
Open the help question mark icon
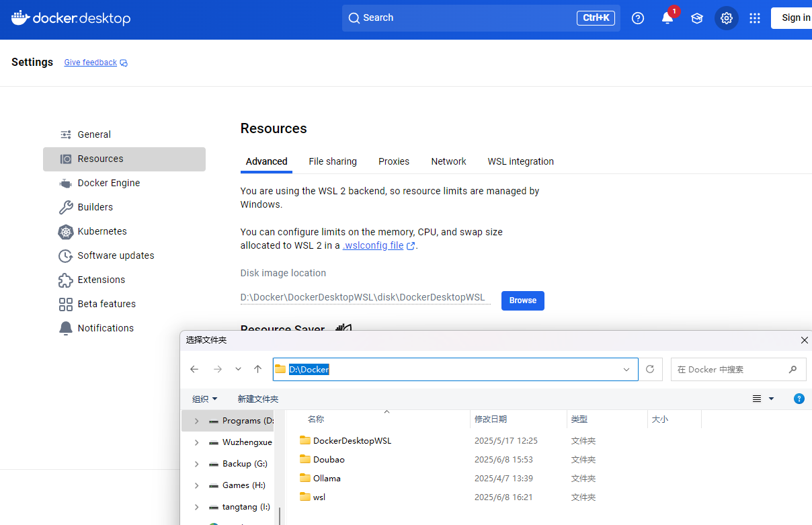[638, 18]
